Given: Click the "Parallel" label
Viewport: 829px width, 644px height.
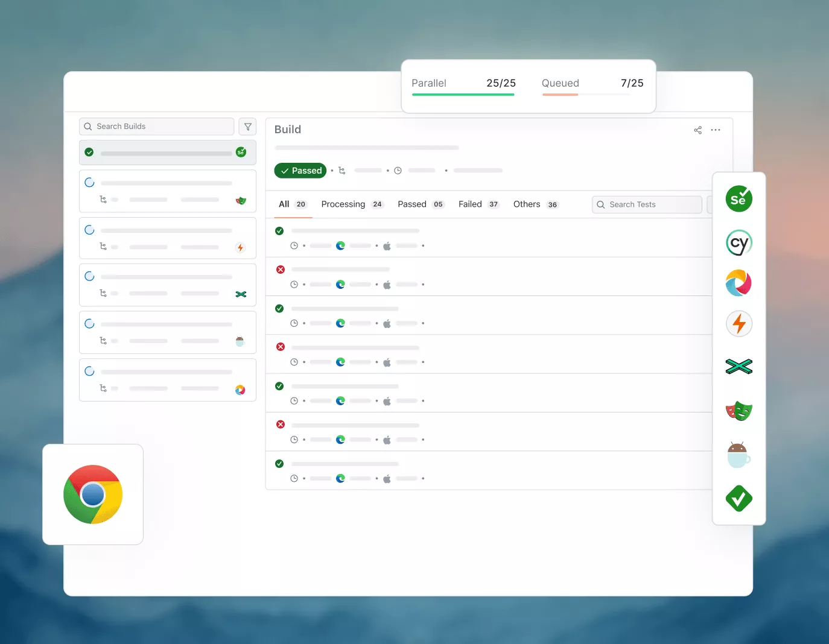Looking at the screenshot, I should [429, 83].
